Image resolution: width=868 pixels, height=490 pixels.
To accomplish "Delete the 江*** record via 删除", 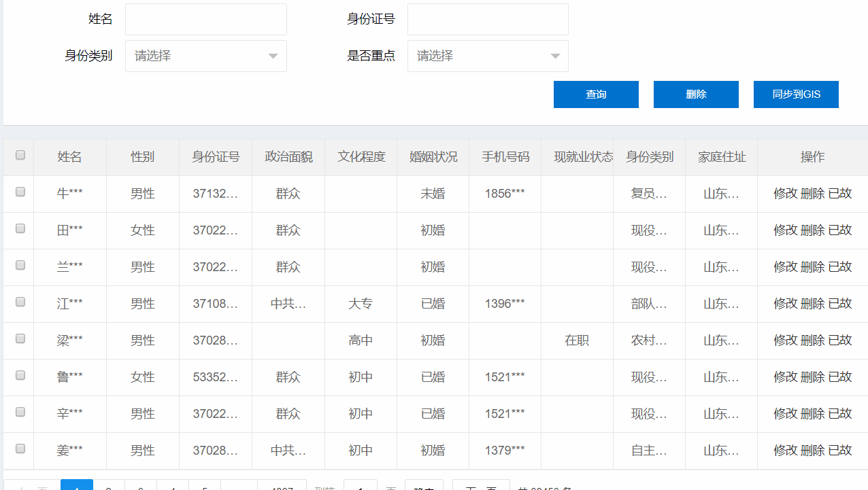I will pyautogui.click(x=812, y=304).
